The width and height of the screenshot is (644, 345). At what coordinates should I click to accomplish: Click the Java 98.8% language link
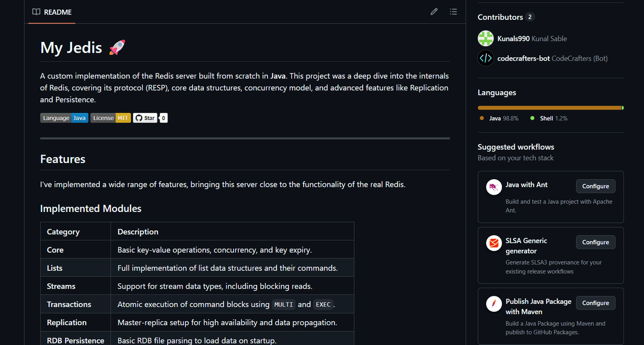[x=503, y=118]
